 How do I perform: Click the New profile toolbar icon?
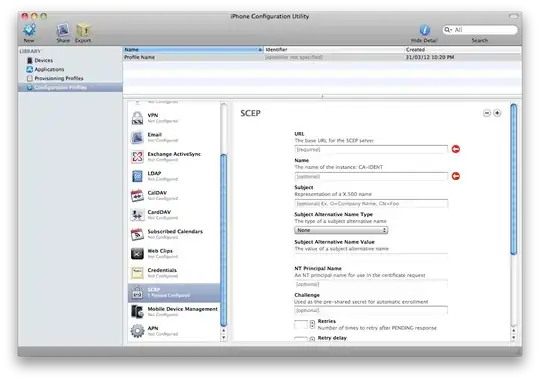pyautogui.click(x=29, y=30)
